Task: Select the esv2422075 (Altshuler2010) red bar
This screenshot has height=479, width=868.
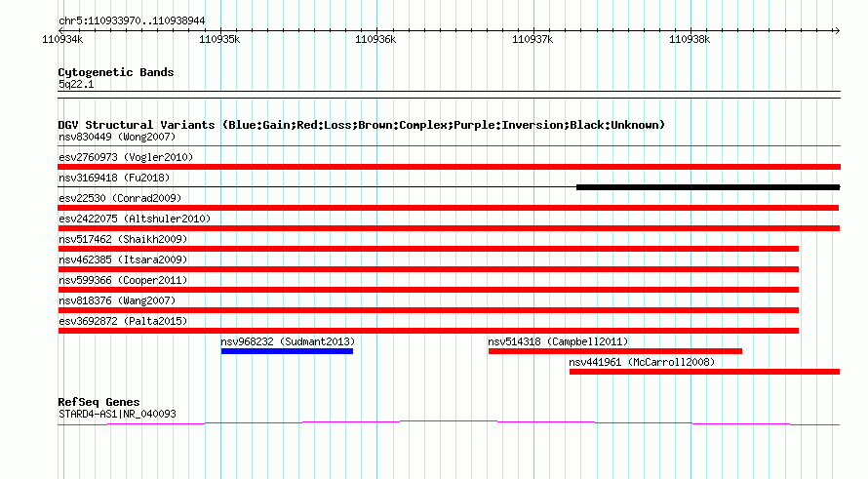Action: click(449, 228)
